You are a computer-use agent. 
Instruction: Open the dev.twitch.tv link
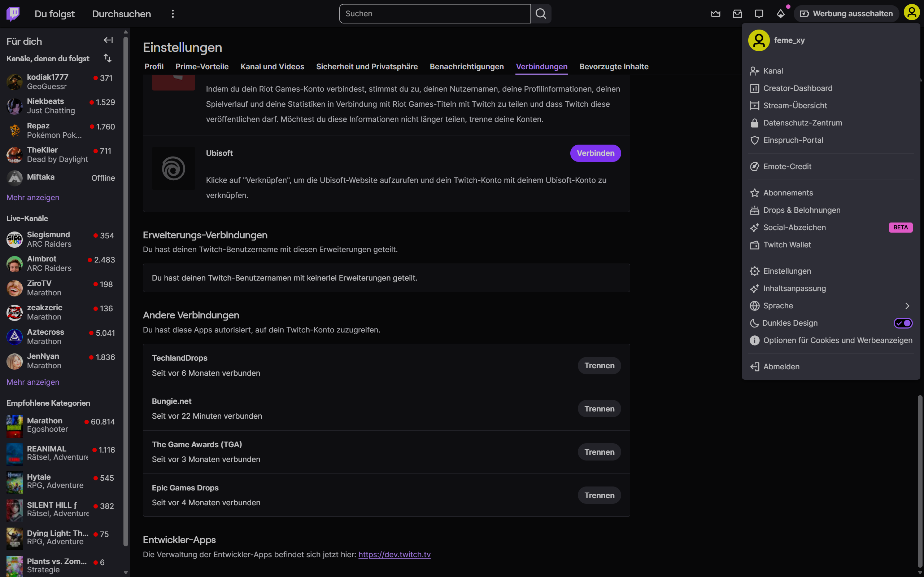(394, 554)
